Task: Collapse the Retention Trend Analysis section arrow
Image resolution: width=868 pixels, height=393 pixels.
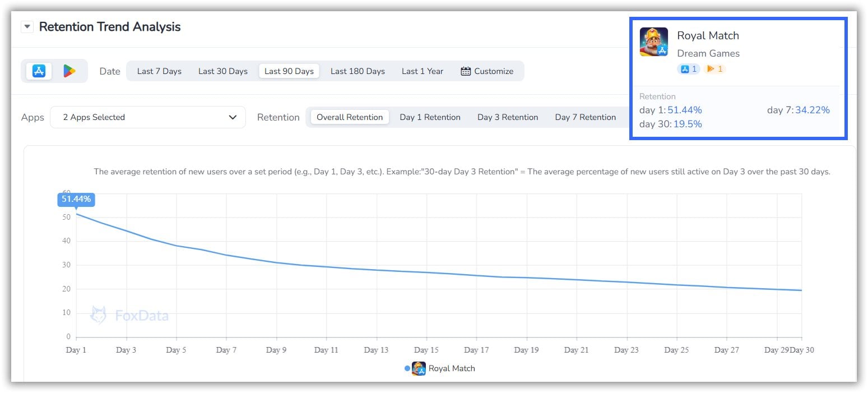Action: pyautogui.click(x=27, y=27)
